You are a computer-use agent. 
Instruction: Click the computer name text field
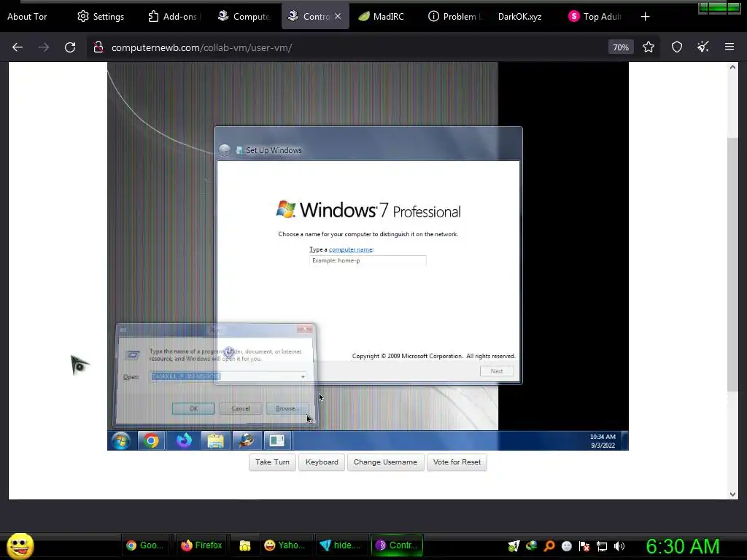pyautogui.click(x=368, y=260)
